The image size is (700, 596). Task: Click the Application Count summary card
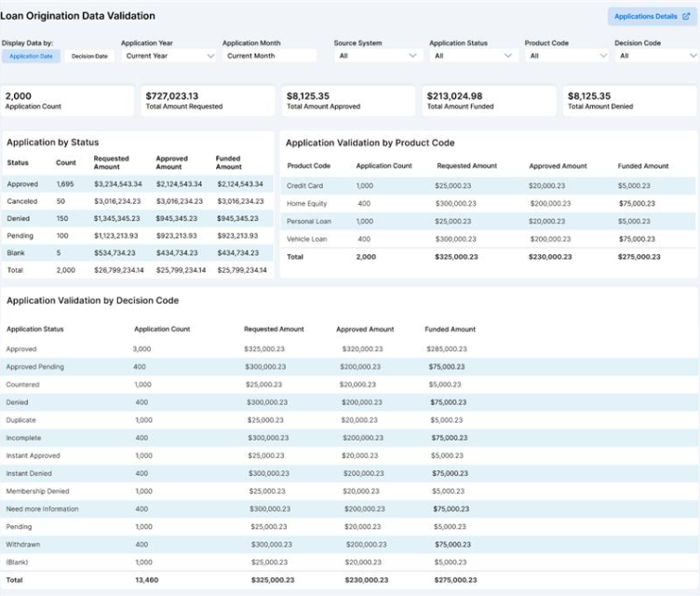pyautogui.click(x=68, y=101)
